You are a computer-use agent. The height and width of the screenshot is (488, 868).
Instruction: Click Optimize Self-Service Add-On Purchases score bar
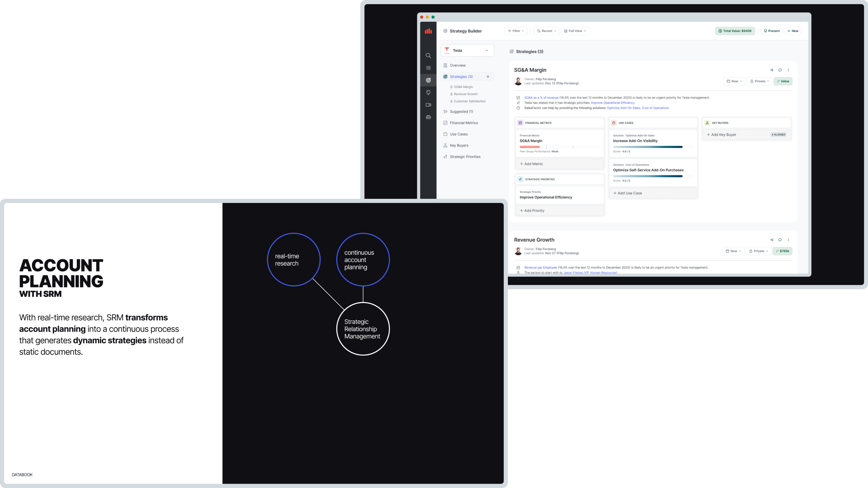coord(653,176)
